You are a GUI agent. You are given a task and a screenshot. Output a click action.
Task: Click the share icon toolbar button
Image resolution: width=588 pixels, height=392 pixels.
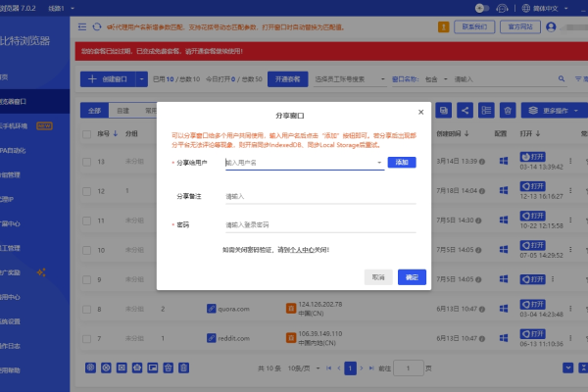(x=465, y=111)
